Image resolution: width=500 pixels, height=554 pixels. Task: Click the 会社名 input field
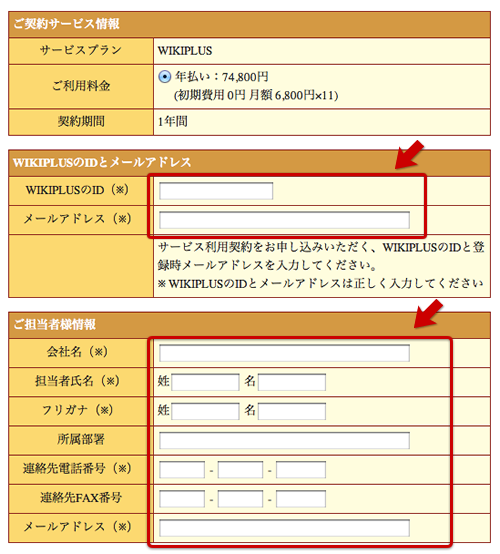(x=284, y=353)
